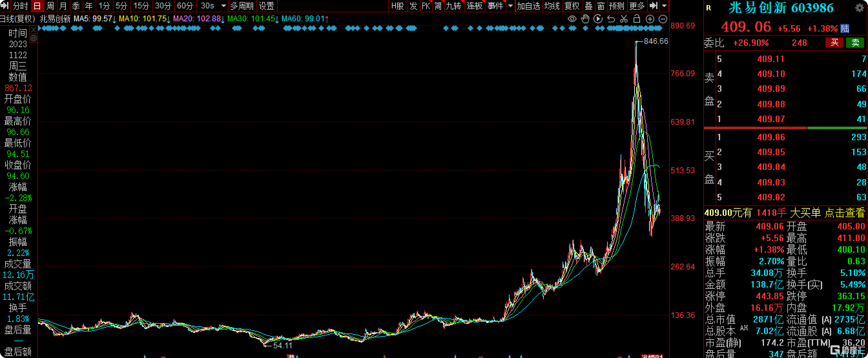The width and height of the screenshot is (868, 358).
Task: Switch to the 月 monthly tab
Action: pyautogui.click(x=63, y=6)
